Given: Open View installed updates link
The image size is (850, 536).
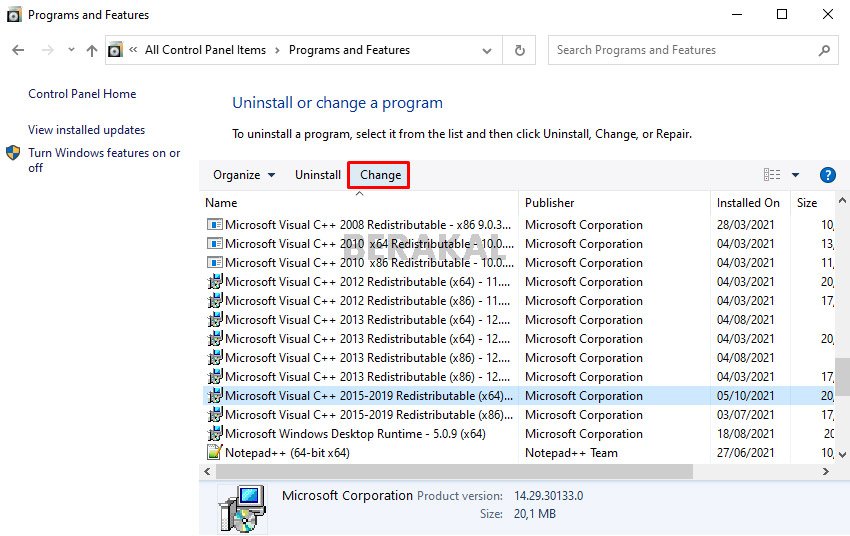Looking at the screenshot, I should 87,130.
